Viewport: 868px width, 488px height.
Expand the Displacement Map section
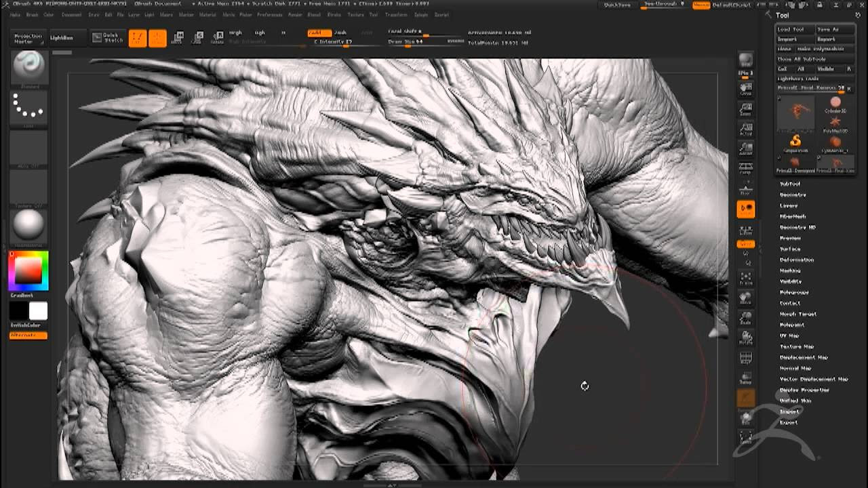pos(804,357)
